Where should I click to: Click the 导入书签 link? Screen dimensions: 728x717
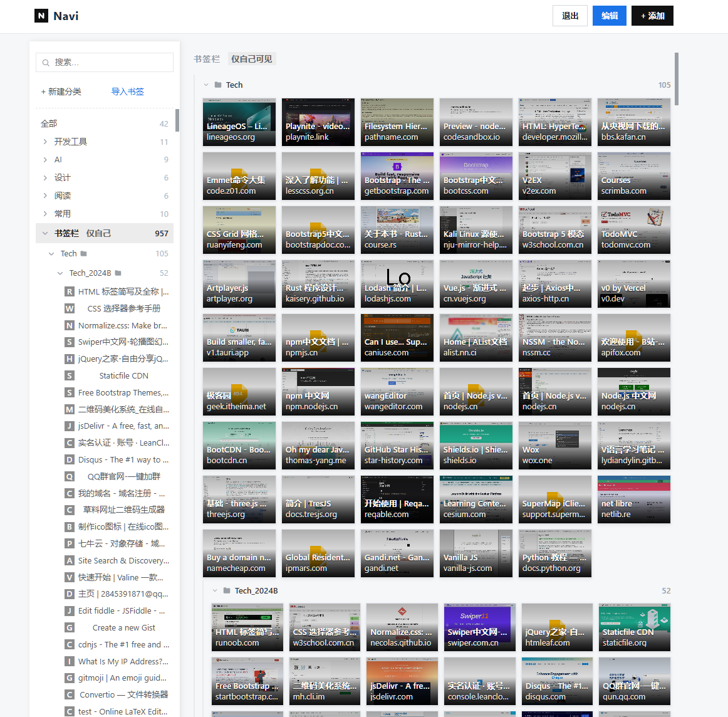[x=128, y=92]
